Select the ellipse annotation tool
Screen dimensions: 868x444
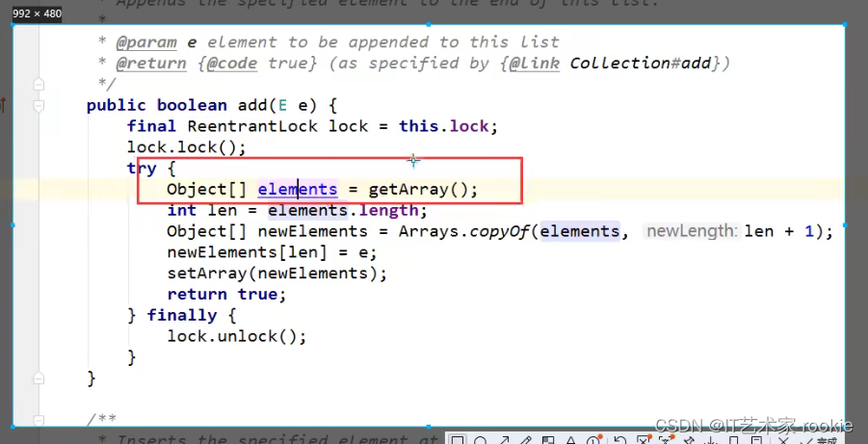click(x=480, y=441)
